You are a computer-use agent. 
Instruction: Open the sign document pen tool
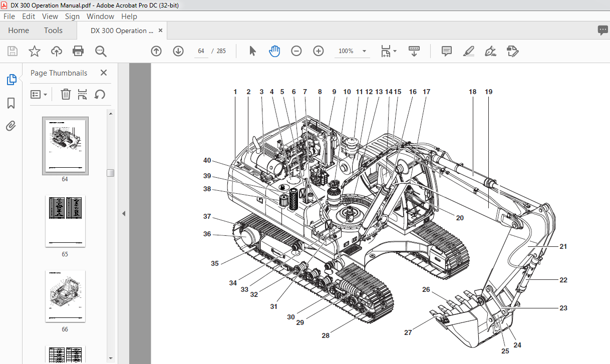(491, 51)
